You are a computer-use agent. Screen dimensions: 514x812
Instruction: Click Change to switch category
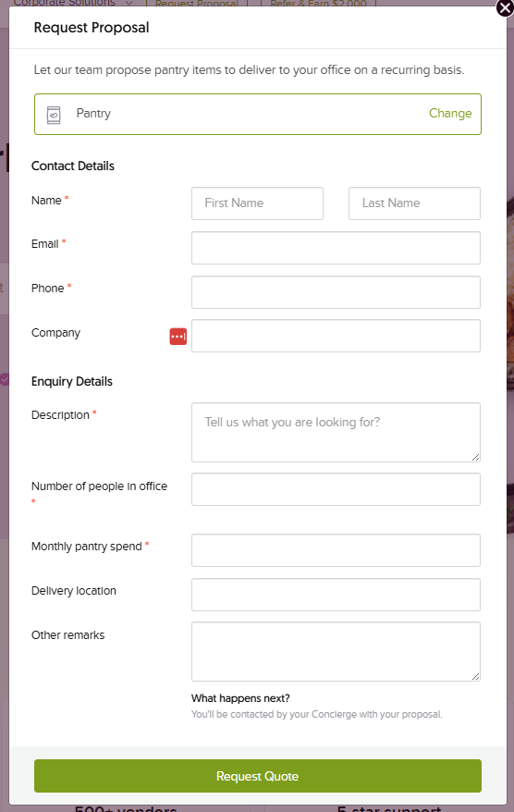(x=450, y=114)
